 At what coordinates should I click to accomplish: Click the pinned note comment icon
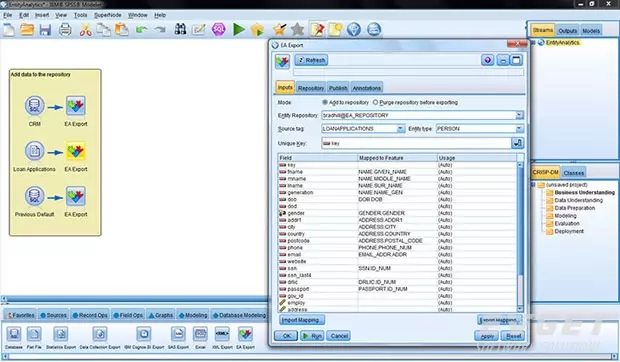coord(317,29)
